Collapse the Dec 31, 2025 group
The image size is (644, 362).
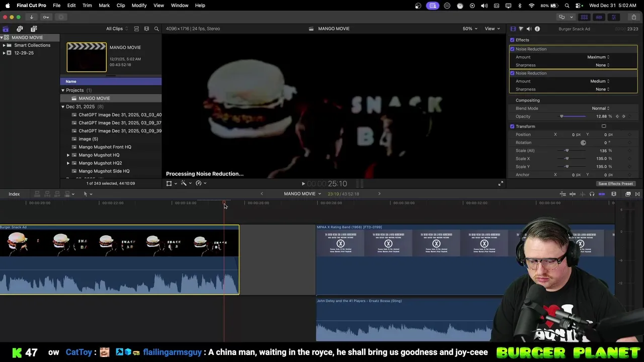tap(63, 107)
